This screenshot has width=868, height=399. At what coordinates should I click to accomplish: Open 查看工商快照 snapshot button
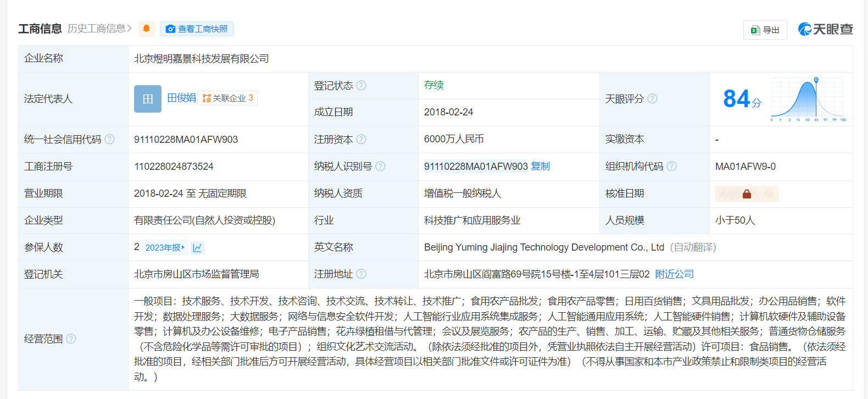[x=197, y=29]
